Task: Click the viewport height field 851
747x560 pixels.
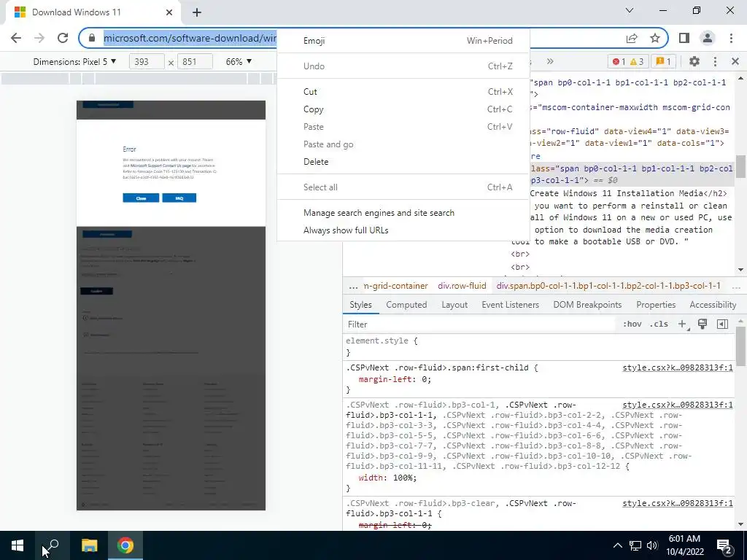Action: (195, 61)
